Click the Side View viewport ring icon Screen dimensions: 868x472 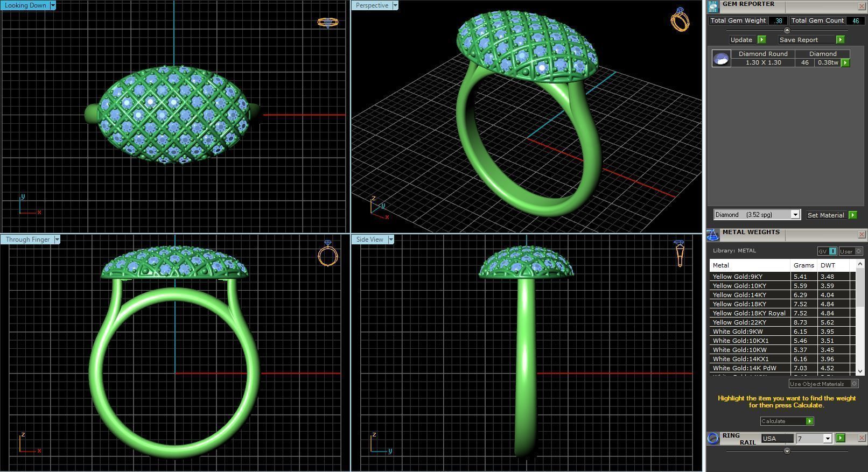click(680, 253)
